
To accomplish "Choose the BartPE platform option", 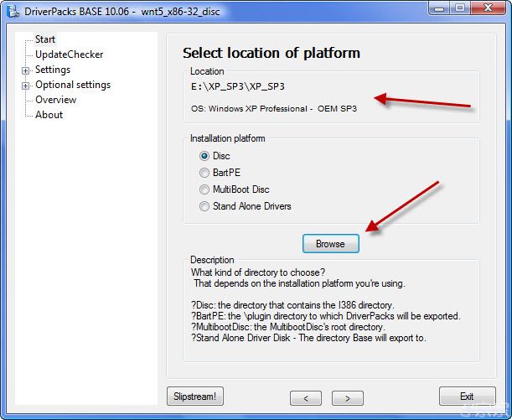I will pyautogui.click(x=204, y=173).
